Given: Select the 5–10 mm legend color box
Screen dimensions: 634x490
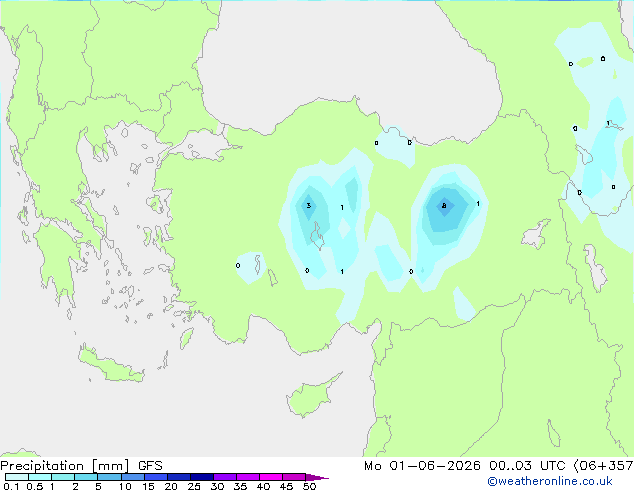Looking at the screenshot, I should tap(110, 477).
